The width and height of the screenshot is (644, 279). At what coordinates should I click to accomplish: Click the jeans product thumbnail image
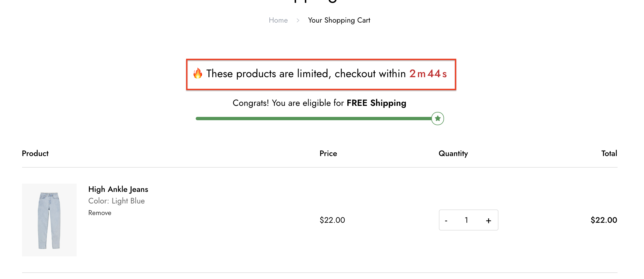[x=49, y=220]
